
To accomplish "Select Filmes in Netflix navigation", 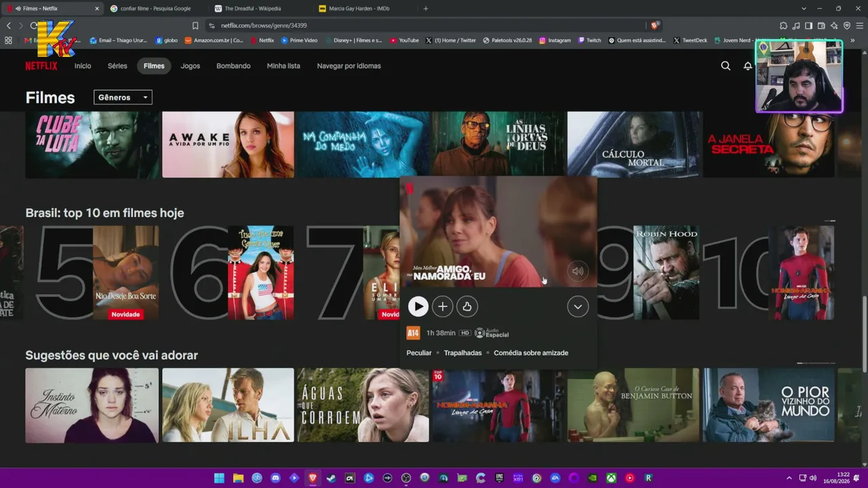I will point(154,66).
